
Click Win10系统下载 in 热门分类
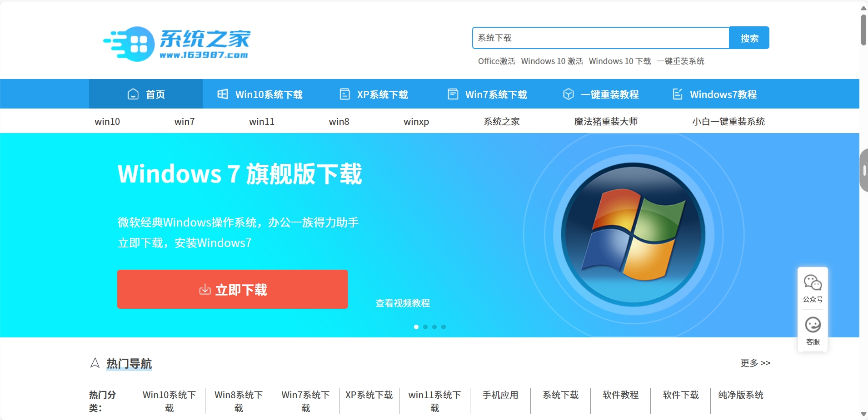(170, 401)
